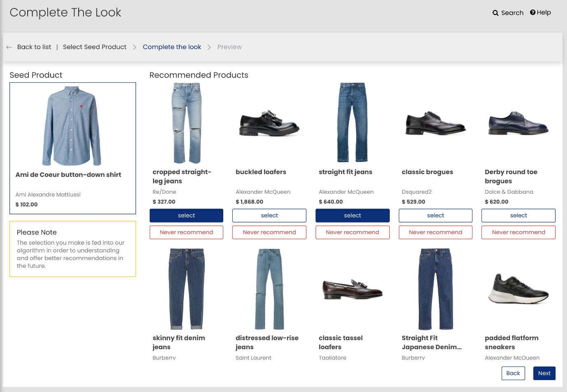This screenshot has width=567, height=392.
Task: Click the straight fit jeans title
Action: point(345,172)
